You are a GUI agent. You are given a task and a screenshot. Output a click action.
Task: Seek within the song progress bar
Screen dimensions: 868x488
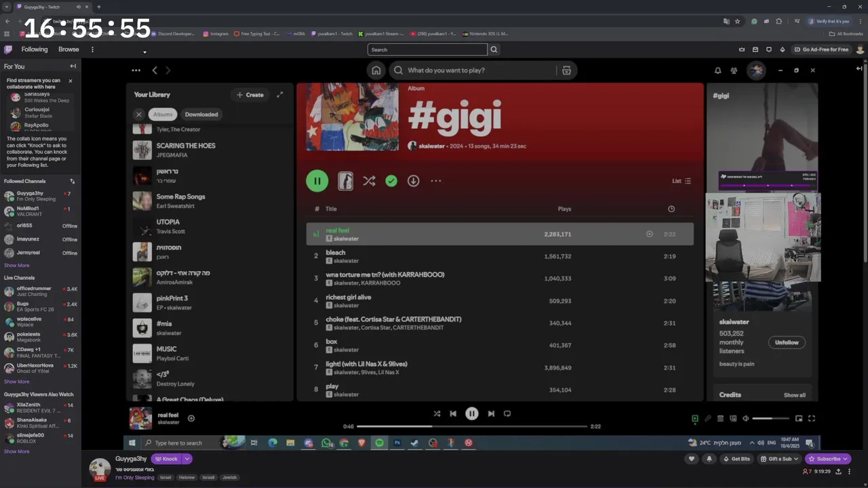point(472,426)
